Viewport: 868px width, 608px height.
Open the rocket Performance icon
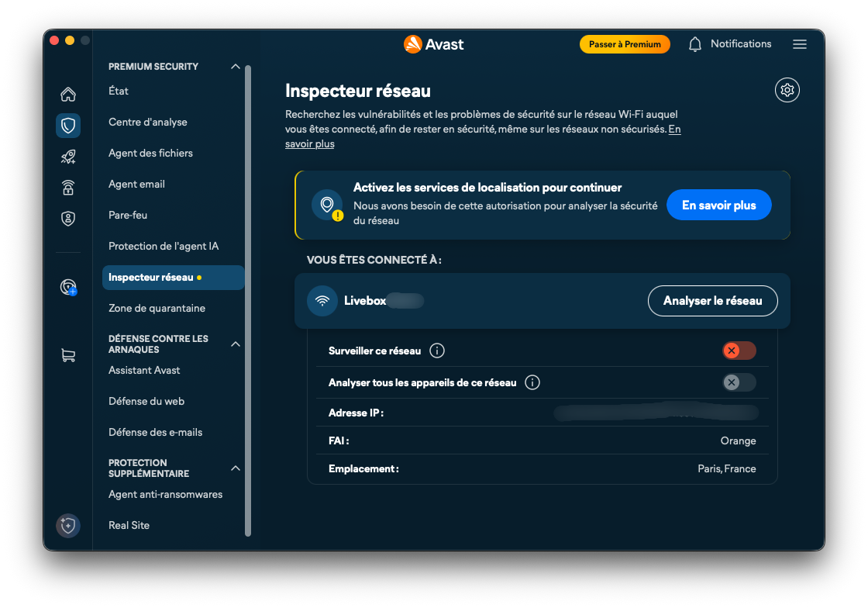pyautogui.click(x=68, y=157)
